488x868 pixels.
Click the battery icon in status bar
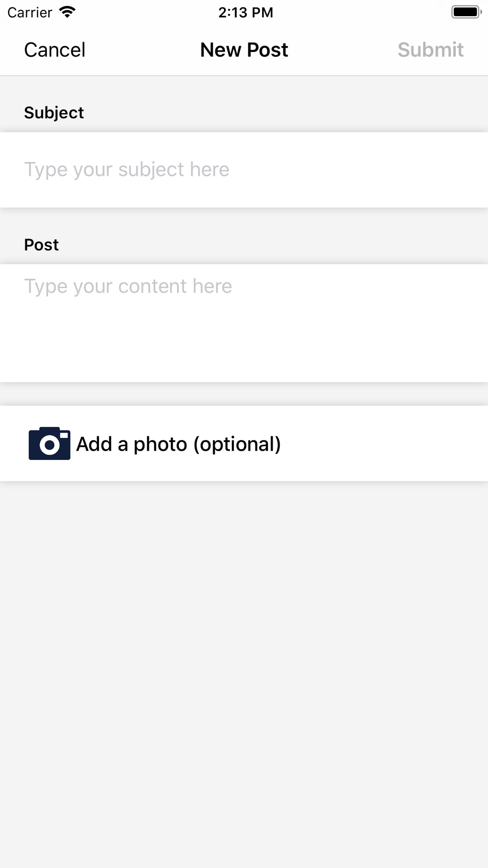pyautogui.click(x=467, y=12)
